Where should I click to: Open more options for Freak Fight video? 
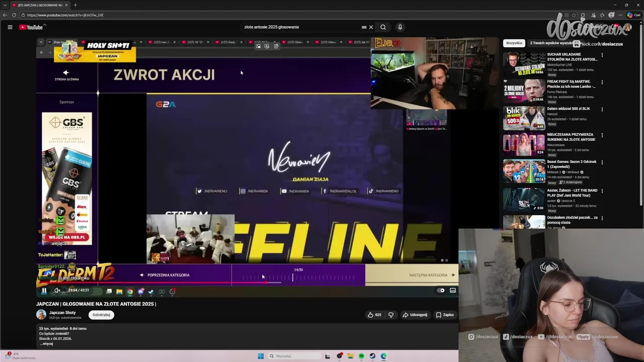pyautogui.click(x=602, y=82)
